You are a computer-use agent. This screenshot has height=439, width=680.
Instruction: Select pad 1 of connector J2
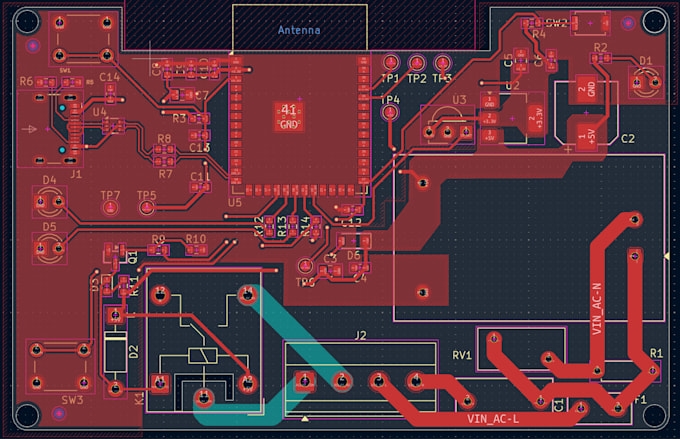pos(304,381)
